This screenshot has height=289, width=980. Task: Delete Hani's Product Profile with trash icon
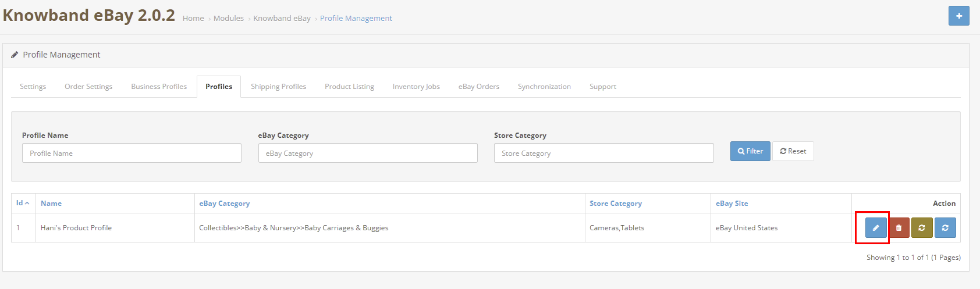click(x=899, y=227)
